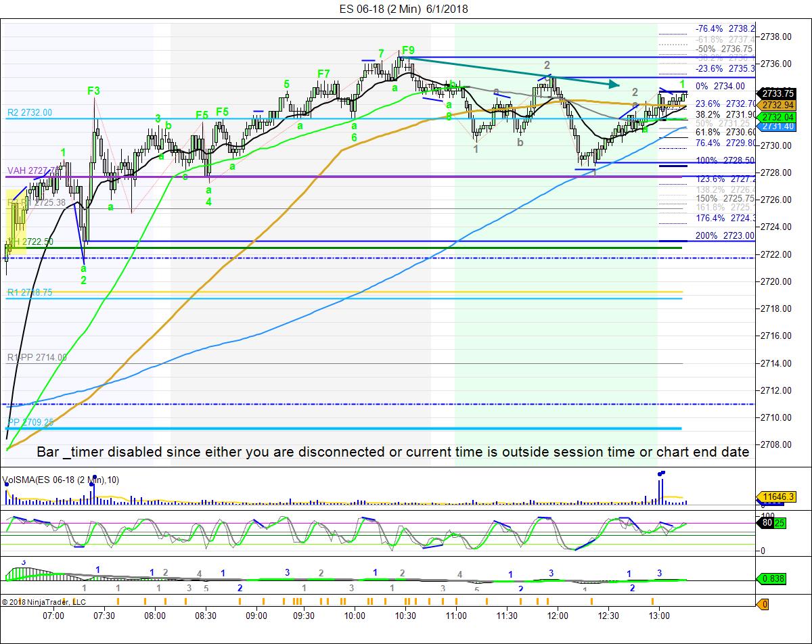Viewport: 812px width, 644px height.
Task: Click the 07:30 time axis label
Action: [104, 616]
